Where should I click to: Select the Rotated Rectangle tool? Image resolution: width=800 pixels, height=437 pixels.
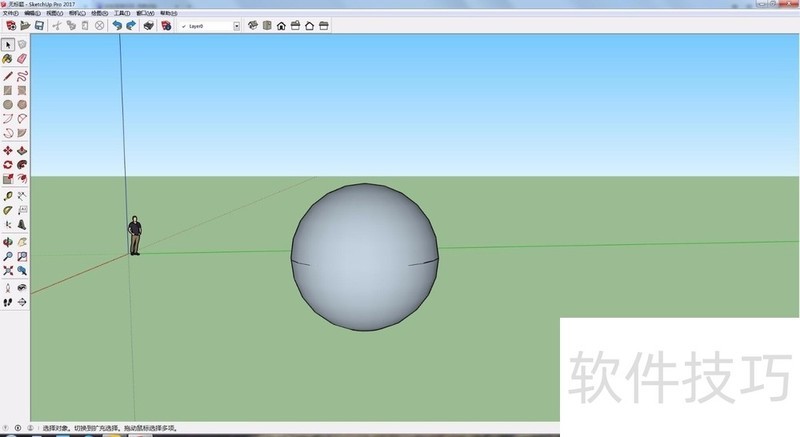tap(22, 91)
